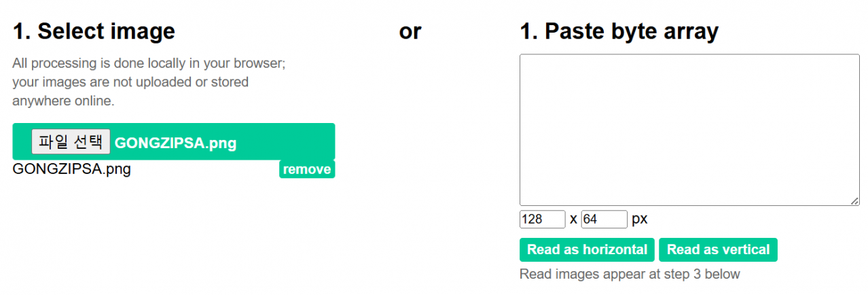
Task: Click the 'px' unit label
Action: [640, 220]
